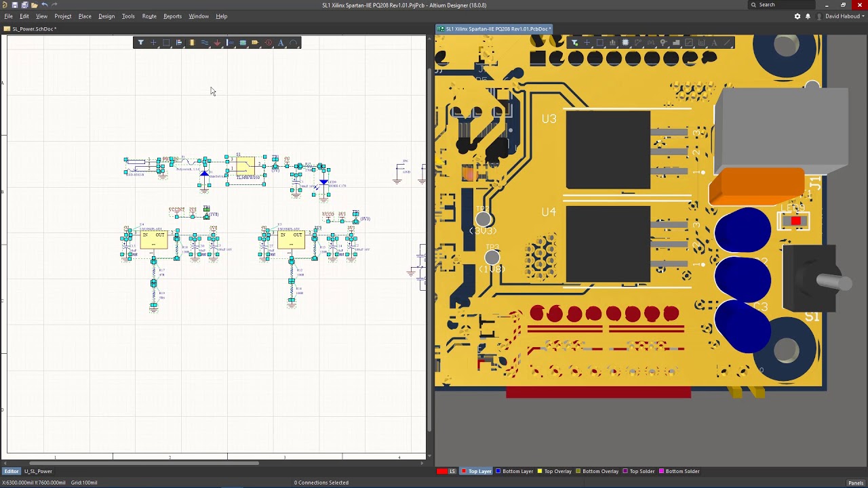Image resolution: width=868 pixels, height=488 pixels.
Task: Open the Window menu
Action: (x=199, y=16)
